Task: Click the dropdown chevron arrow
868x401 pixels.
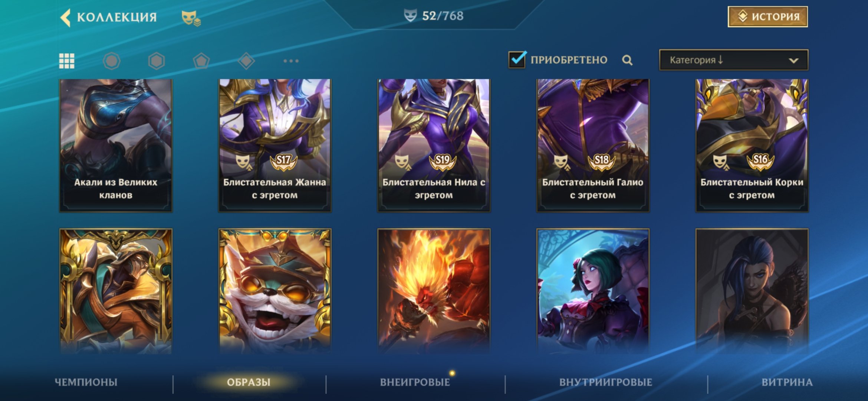Action: (x=793, y=61)
